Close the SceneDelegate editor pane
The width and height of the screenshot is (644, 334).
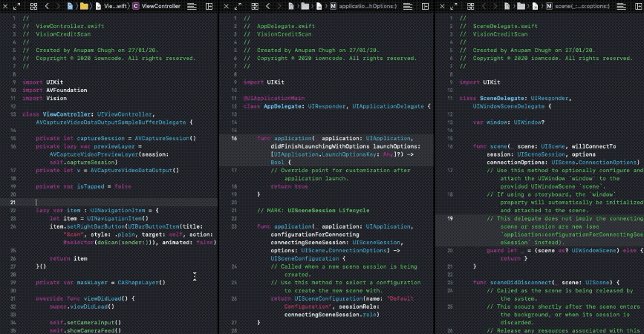pyautogui.click(x=443, y=5)
